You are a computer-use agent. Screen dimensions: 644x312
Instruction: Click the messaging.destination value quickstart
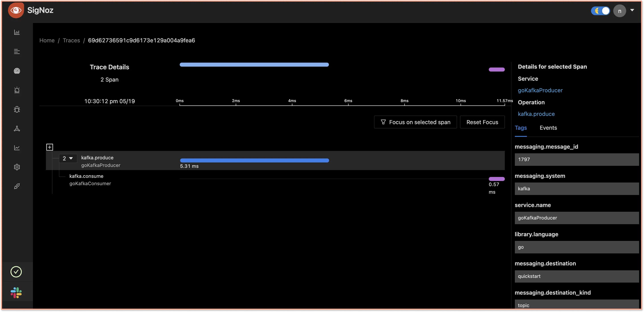(x=577, y=276)
